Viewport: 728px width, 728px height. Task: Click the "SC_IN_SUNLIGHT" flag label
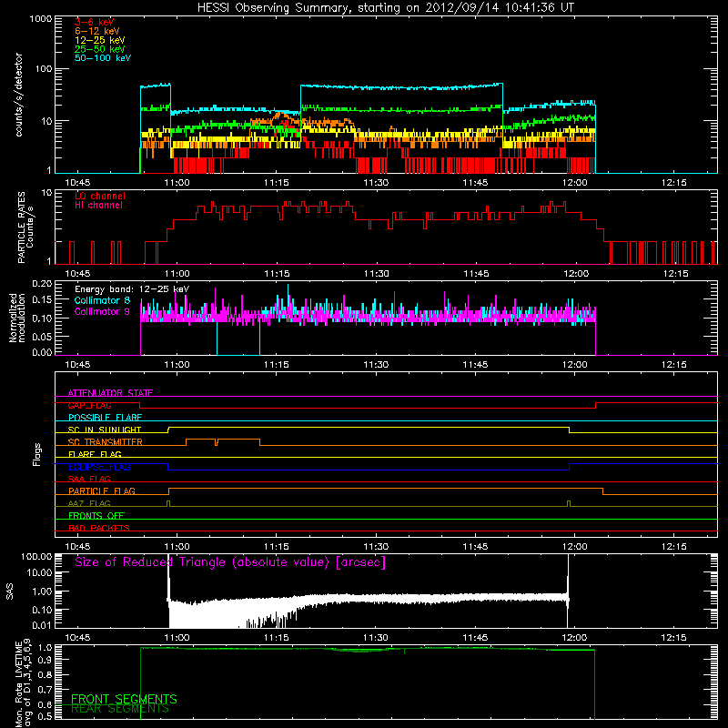coord(105,430)
